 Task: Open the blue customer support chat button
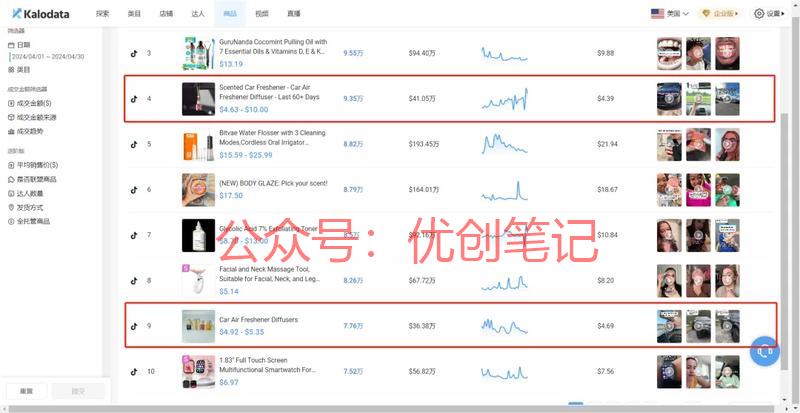764,351
